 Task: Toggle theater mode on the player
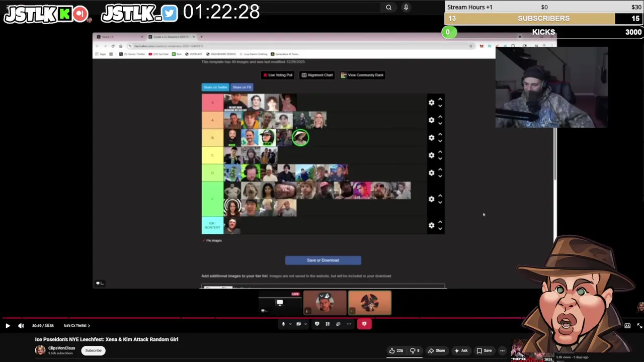click(x=627, y=326)
